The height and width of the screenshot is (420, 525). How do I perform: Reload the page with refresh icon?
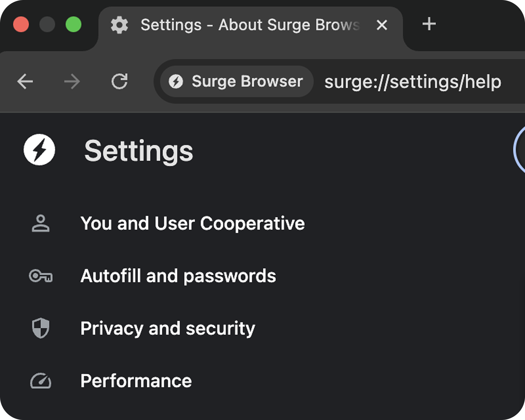(120, 81)
